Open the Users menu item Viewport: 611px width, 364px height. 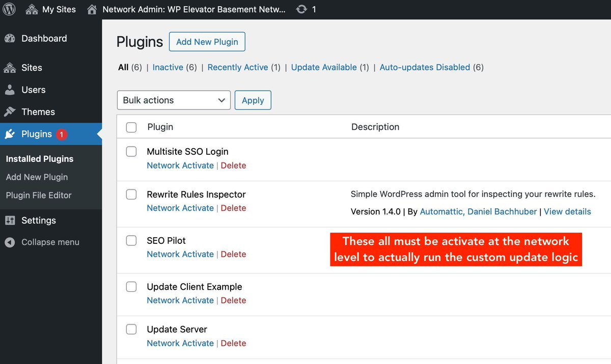[34, 90]
